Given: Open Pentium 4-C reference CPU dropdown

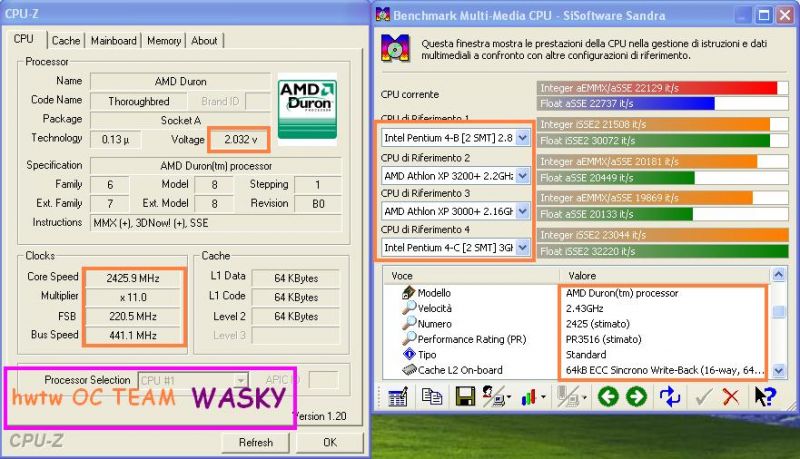Looking at the screenshot, I should (522, 247).
